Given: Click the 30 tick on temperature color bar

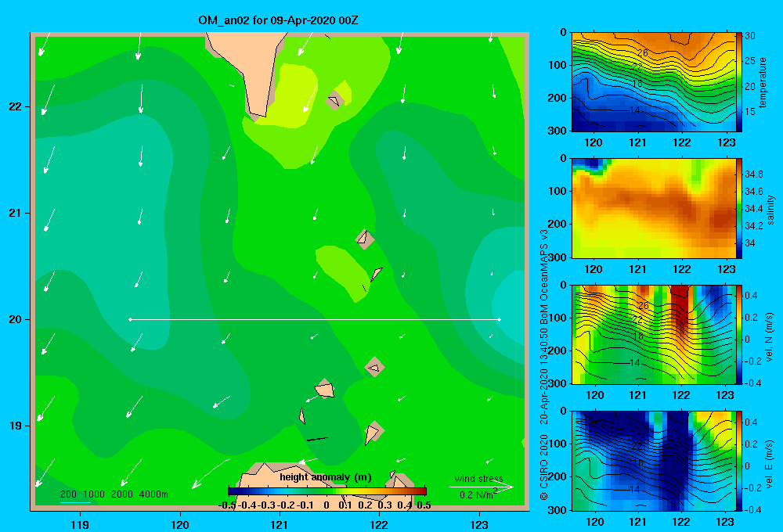Looking at the screenshot, I should click(x=750, y=36).
